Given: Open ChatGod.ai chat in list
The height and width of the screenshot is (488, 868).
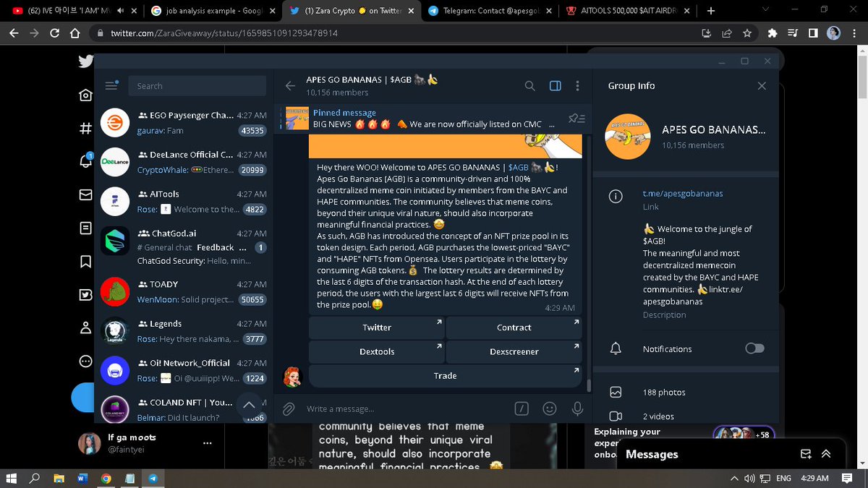Looking at the screenshot, I should point(184,247).
